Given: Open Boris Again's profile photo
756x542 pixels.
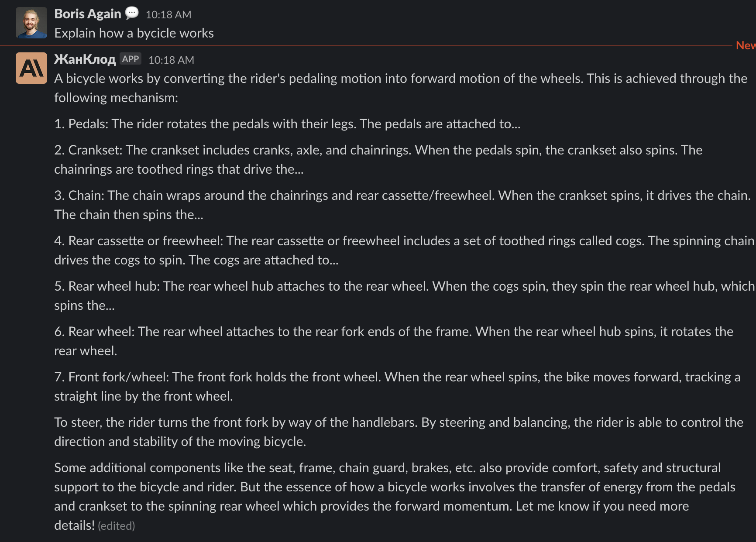Looking at the screenshot, I should pos(31,23).
